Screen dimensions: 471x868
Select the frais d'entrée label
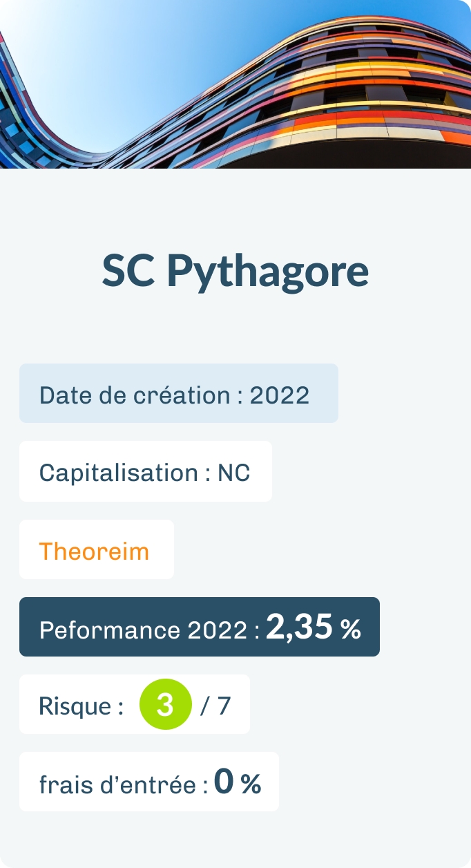click(x=124, y=784)
